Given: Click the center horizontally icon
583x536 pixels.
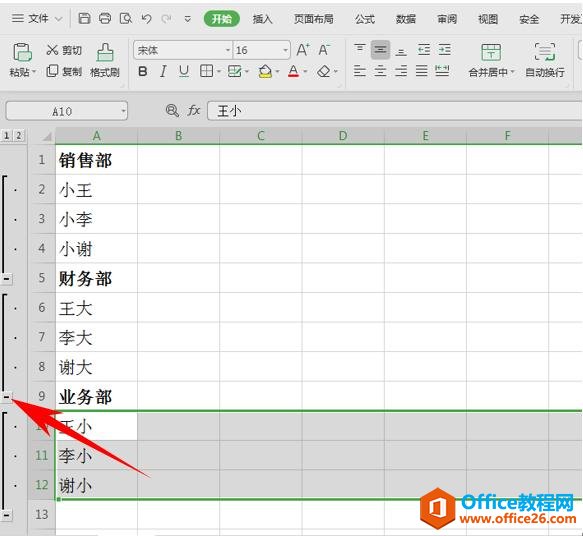Looking at the screenshot, I should [380, 71].
